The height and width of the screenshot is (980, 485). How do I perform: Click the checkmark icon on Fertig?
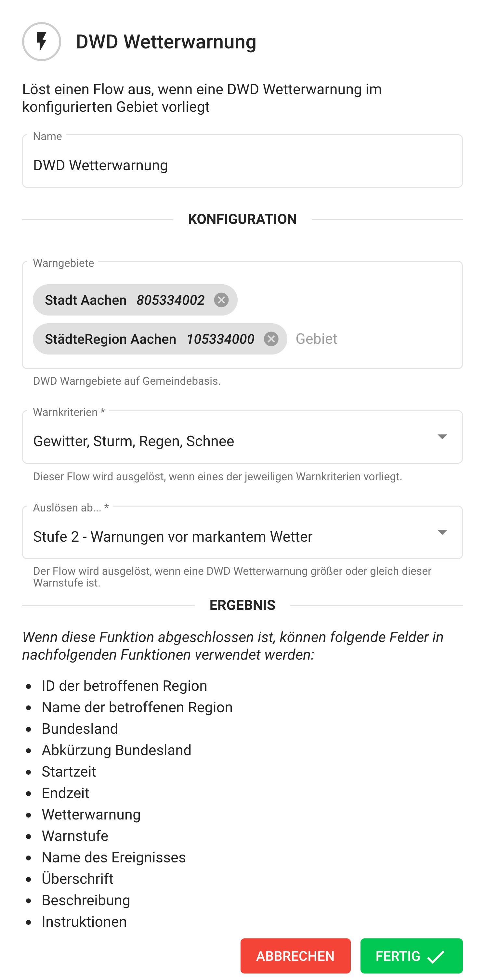tap(436, 956)
